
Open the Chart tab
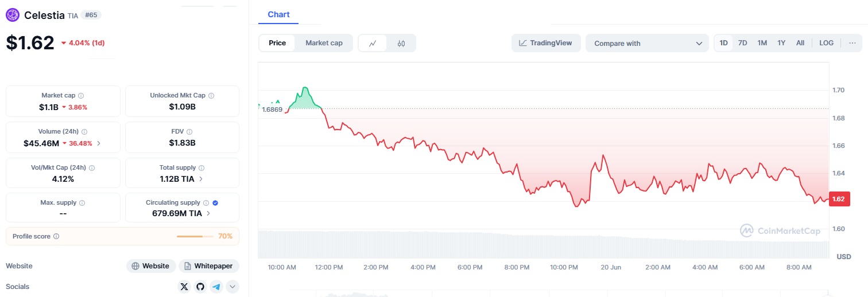coord(278,14)
